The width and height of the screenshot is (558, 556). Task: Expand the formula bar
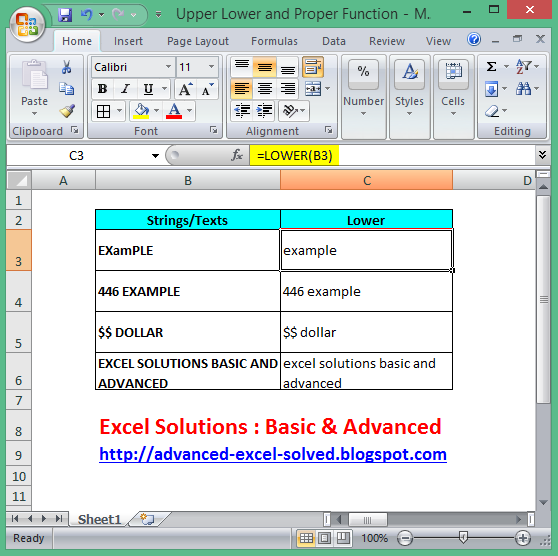click(x=542, y=155)
